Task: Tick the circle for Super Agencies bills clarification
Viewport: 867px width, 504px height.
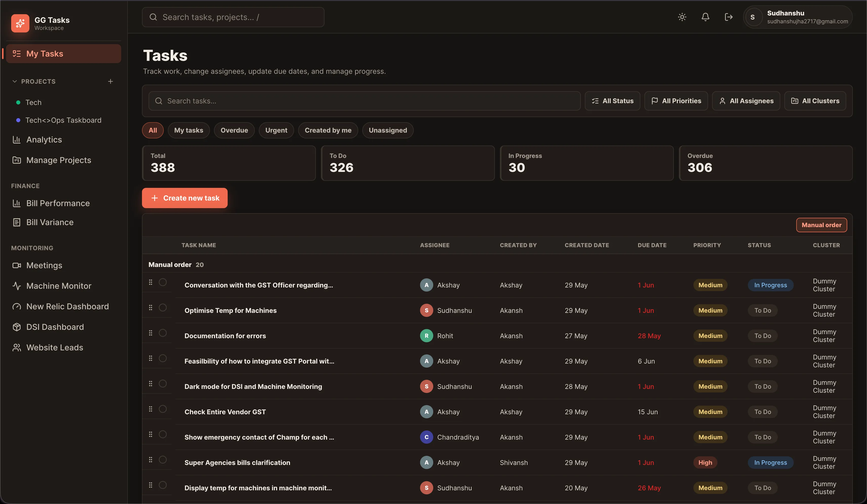Action: click(x=163, y=460)
